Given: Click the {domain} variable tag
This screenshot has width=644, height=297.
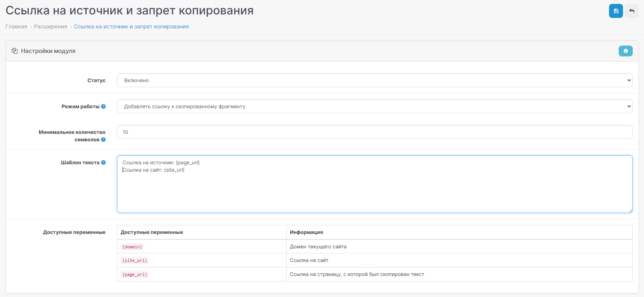Looking at the screenshot, I should (x=132, y=247).
